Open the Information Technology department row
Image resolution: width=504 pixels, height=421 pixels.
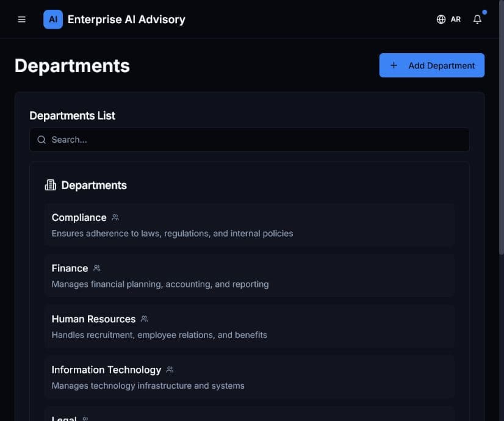click(250, 377)
